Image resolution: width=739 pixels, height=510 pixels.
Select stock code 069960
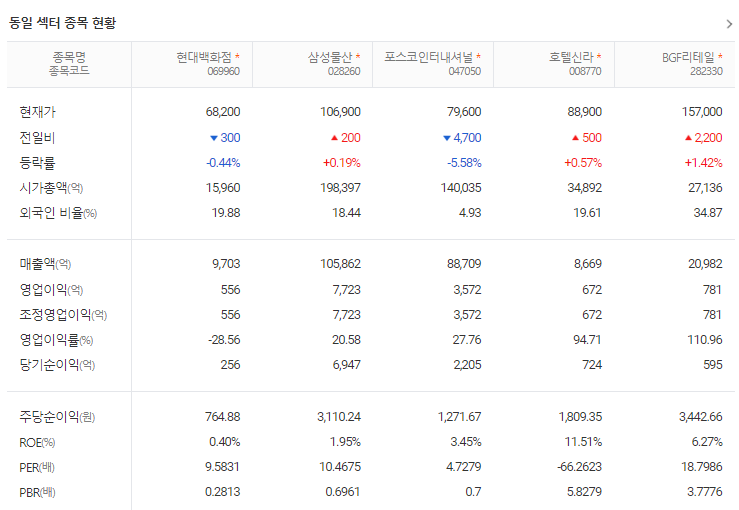click(x=223, y=72)
